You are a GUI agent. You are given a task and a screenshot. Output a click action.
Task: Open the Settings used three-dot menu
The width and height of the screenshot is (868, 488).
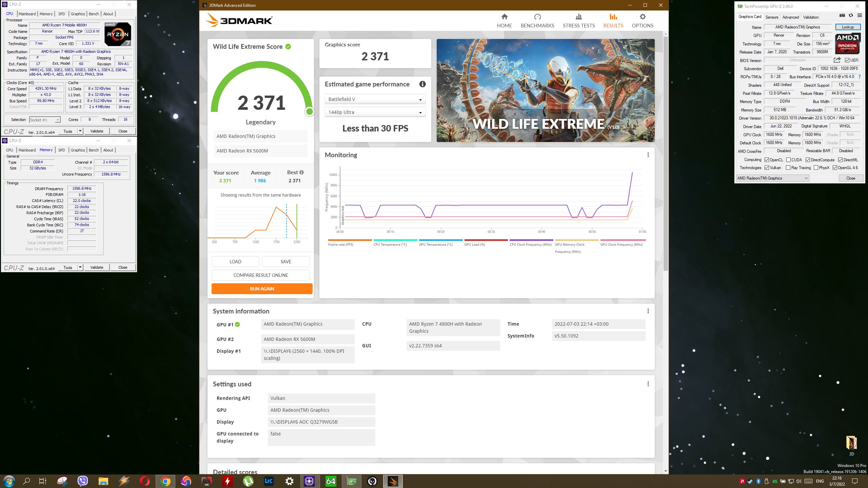pos(648,384)
